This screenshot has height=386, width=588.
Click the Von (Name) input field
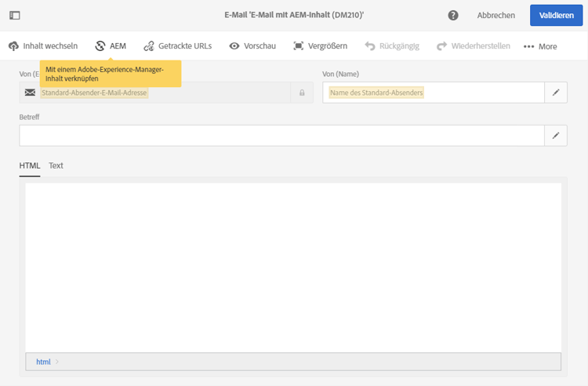pos(434,93)
